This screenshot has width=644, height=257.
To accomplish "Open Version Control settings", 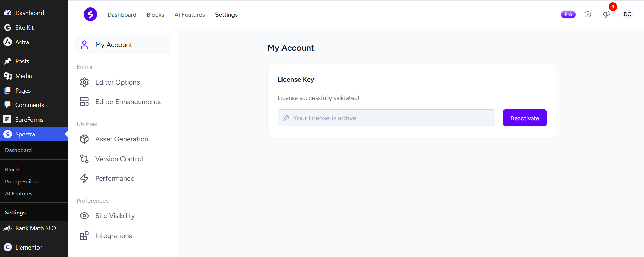I will tap(119, 159).
